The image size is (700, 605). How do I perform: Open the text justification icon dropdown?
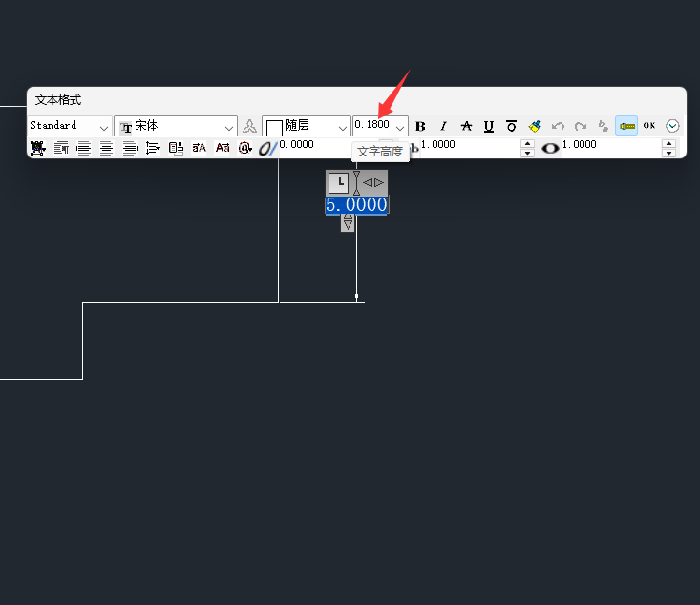38,148
